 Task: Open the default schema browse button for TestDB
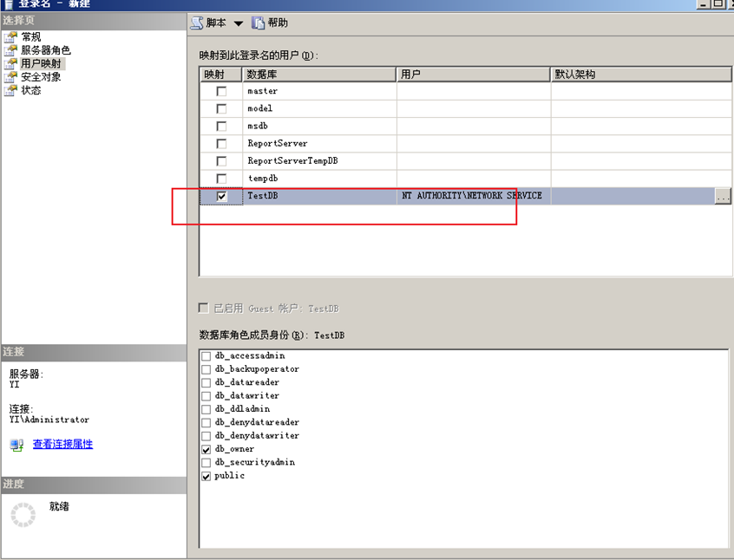(x=723, y=196)
